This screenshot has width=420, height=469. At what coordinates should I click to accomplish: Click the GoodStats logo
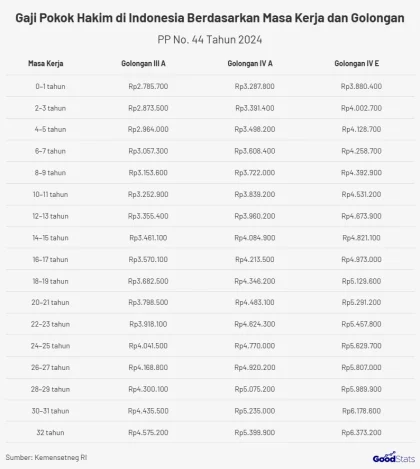pos(394,457)
